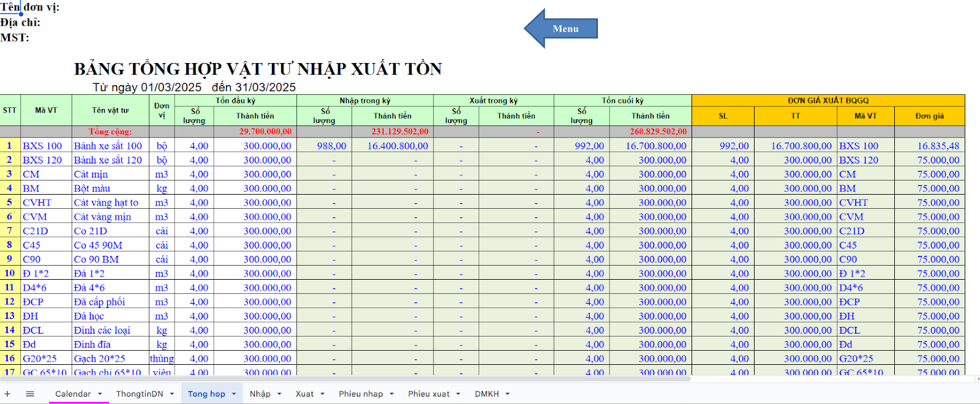This screenshot has height=404, width=980.
Task: Select the 16.835,48 unit price cell
Action: [930, 146]
